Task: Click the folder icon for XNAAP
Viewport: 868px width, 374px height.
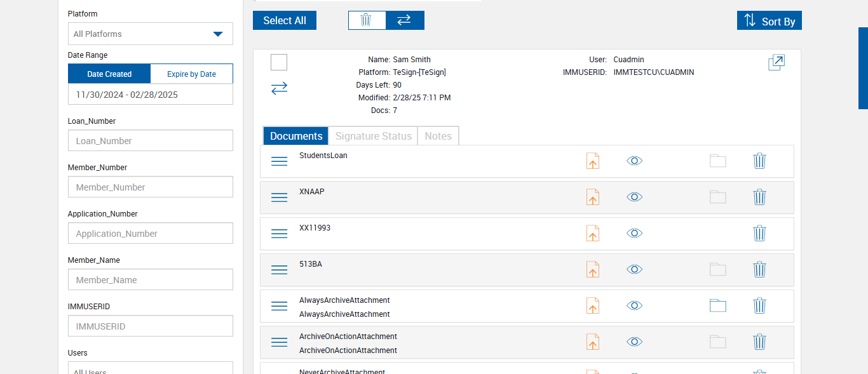Action: [718, 197]
